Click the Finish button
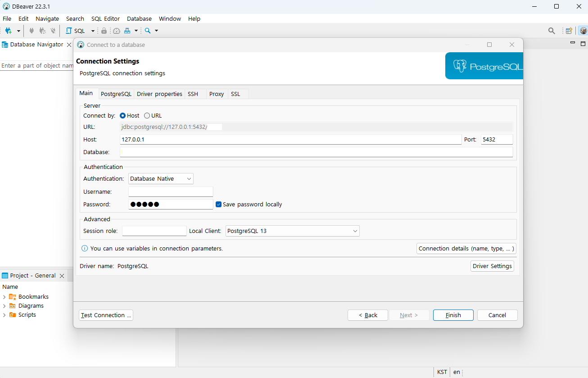The width and height of the screenshot is (588, 378). (453, 315)
